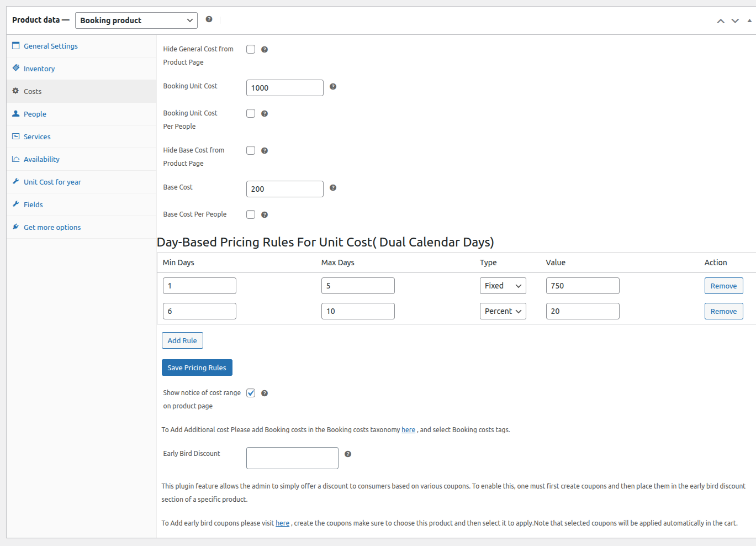Click help icon for Hide General Cost option
The image size is (756, 546).
click(265, 50)
